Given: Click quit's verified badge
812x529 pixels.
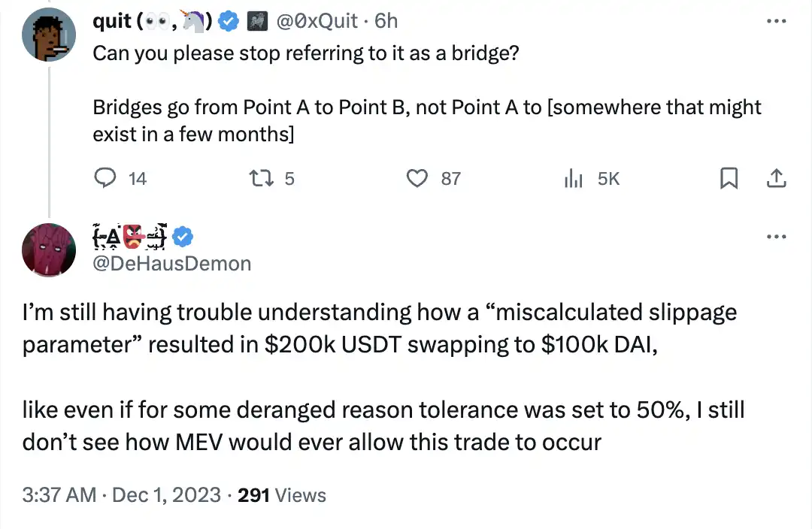Looking at the screenshot, I should pos(229,22).
